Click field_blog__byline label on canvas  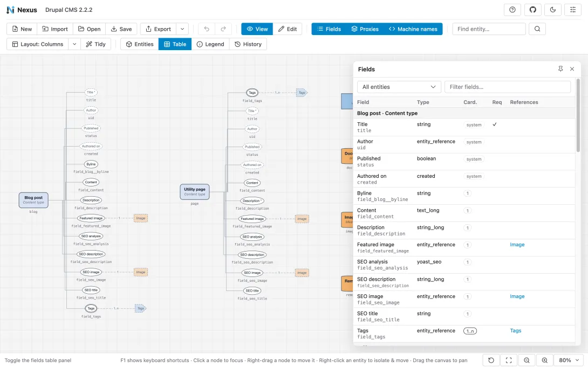91,172
